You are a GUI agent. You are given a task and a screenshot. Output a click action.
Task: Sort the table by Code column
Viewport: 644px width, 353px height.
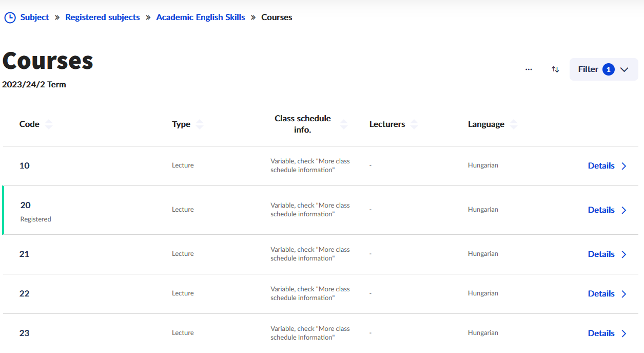tap(49, 124)
